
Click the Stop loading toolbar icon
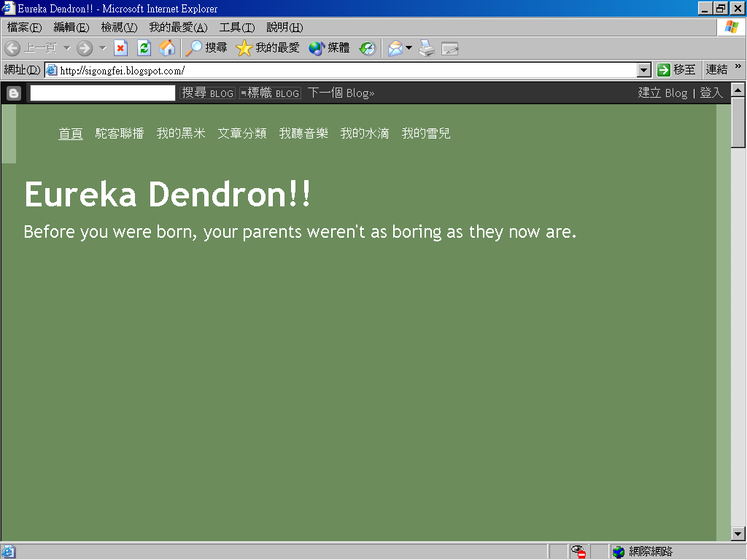(x=121, y=48)
